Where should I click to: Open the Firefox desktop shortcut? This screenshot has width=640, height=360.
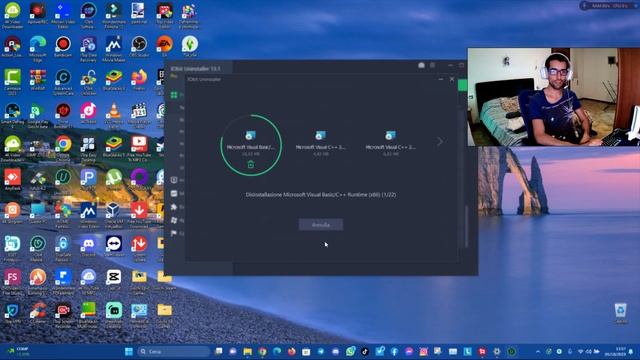point(139,80)
